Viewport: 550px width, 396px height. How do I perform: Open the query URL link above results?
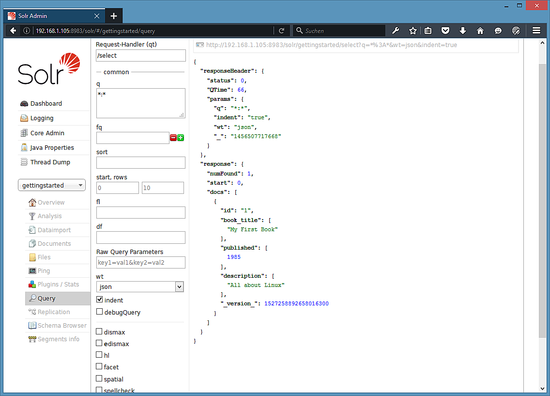pos(331,45)
